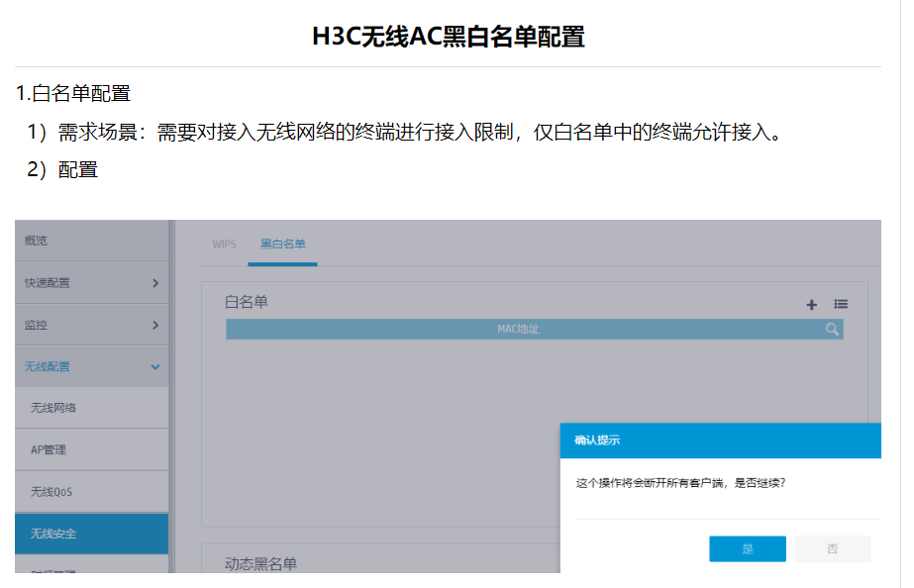This screenshot has width=914, height=588.
Task: Click the 确认提示 dialog title
Action: pyautogui.click(x=597, y=441)
